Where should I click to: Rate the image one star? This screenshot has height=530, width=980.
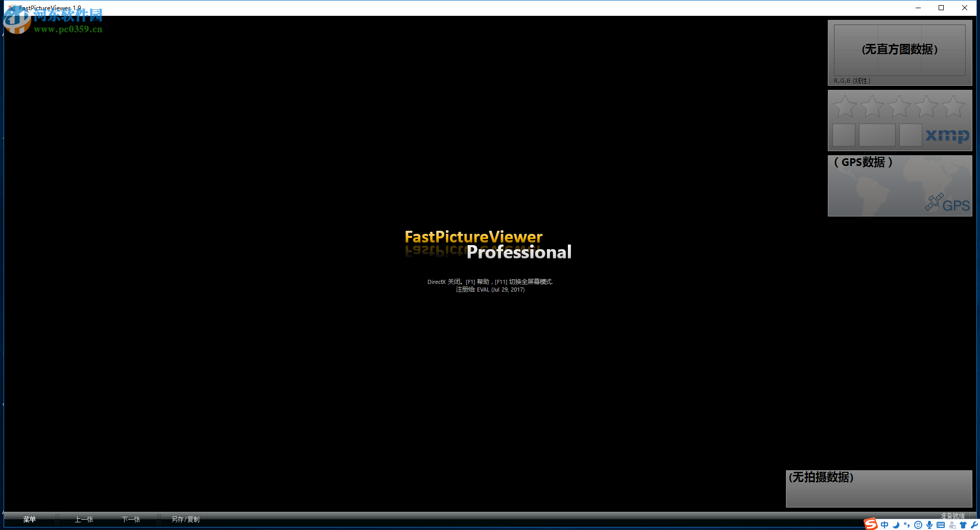845,106
